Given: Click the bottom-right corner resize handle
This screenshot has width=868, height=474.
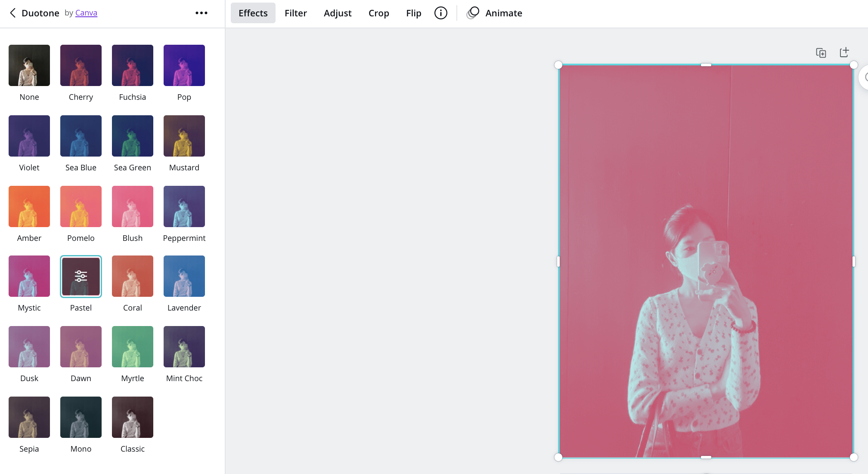Looking at the screenshot, I should click(x=853, y=457).
